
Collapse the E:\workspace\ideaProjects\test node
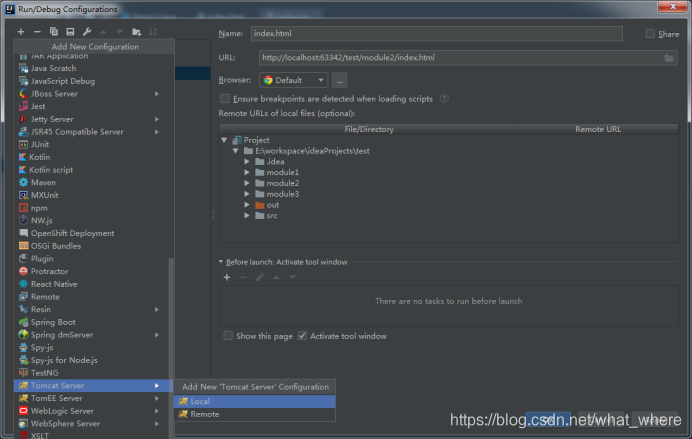[236, 151]
